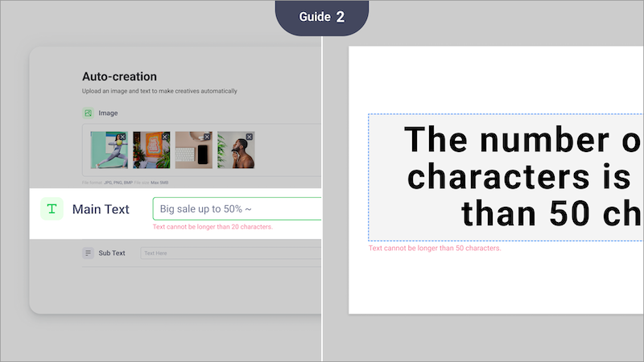
Task: Click the Sub Text lines icon
Action: tap(88, 253)
